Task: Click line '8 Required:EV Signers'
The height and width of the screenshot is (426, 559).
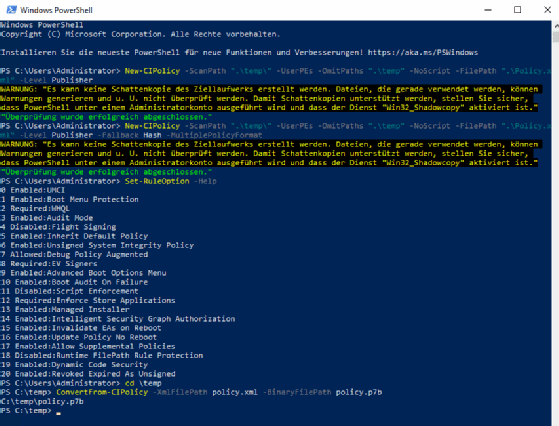Action: [x=48, y=264]
